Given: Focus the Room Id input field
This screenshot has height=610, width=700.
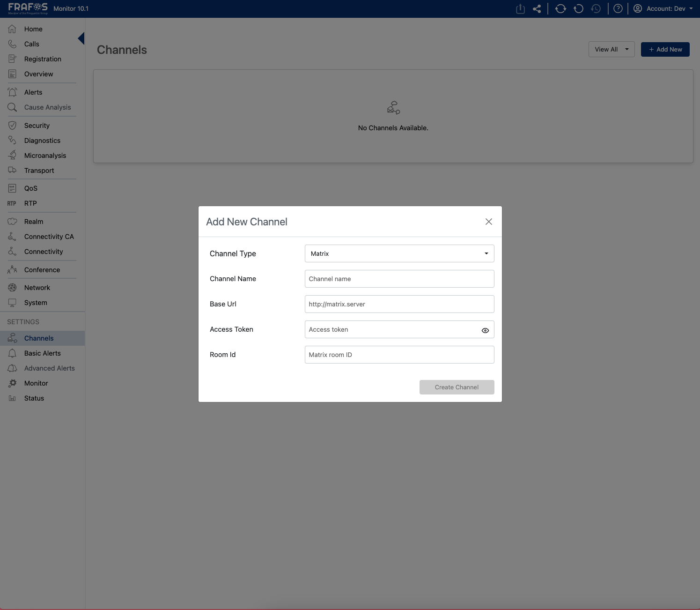Looking at the screenshot, I should tap(399, 355).
